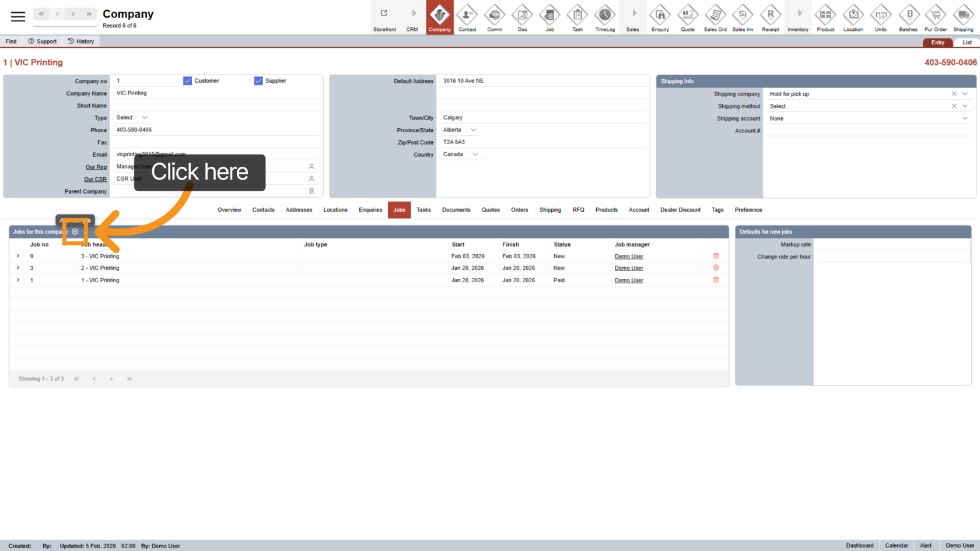The height and width of the screenshot is (551, 980).
Task: Switch to List view toggle
Action: [x=967, y=43]
